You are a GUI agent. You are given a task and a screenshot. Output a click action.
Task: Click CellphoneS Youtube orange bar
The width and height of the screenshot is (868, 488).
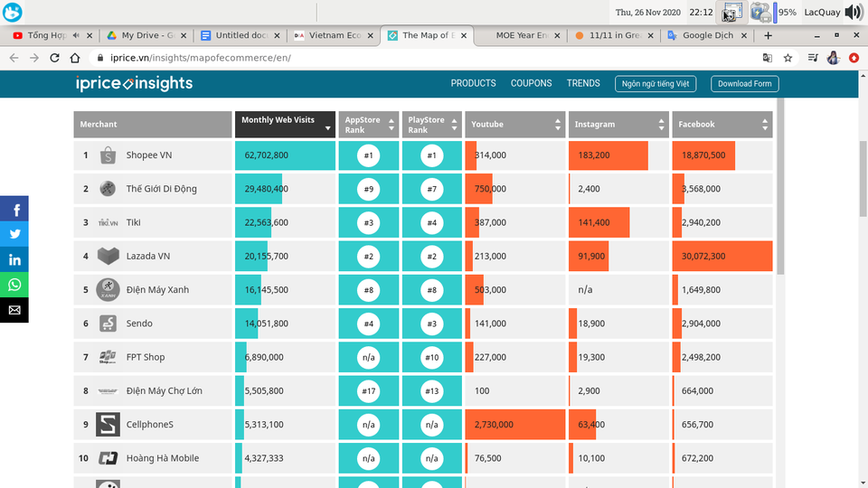515,425
